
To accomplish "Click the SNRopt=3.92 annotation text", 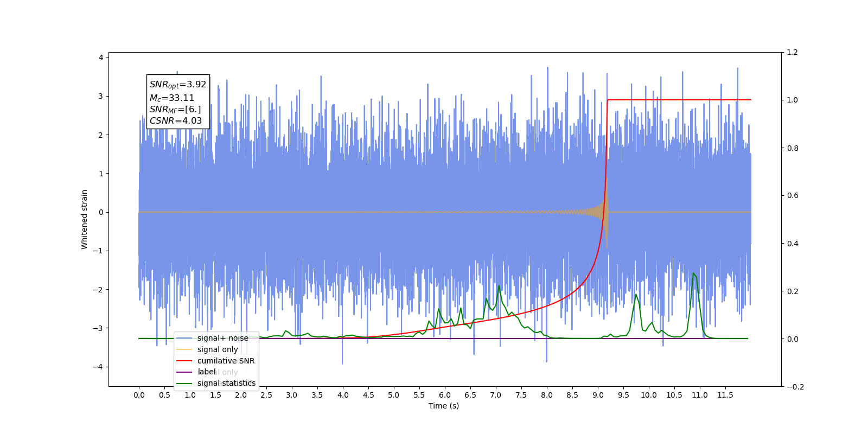I will click(178, 85).
